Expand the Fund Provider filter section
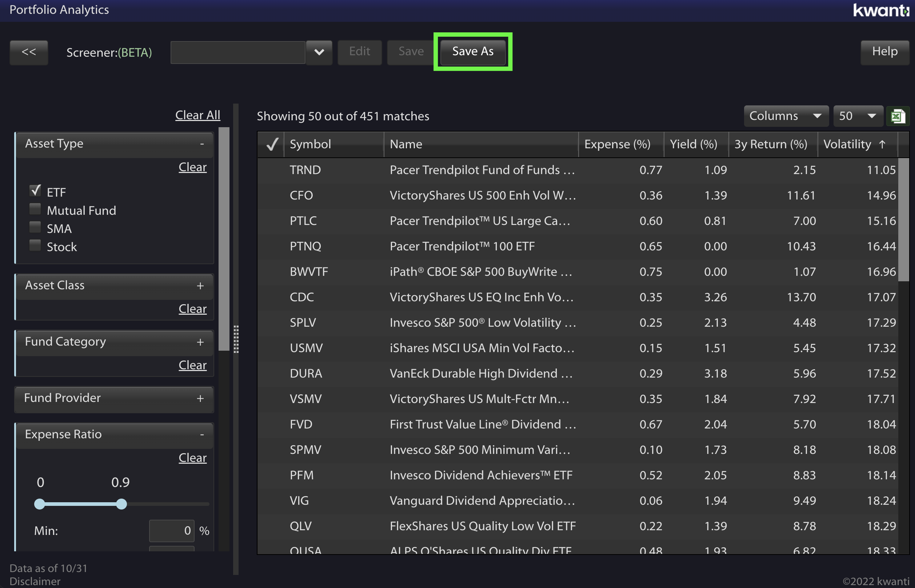This screenshot has height=588, width=915. pyautogui.click(x=200, y=399)
